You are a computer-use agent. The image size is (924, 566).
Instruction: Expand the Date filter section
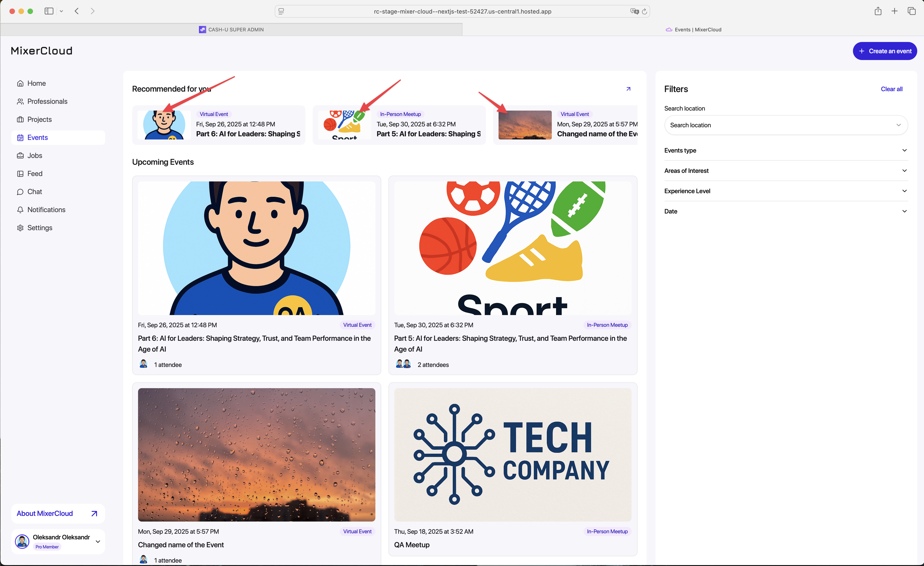pyautogui.click(x=786, y=211)
